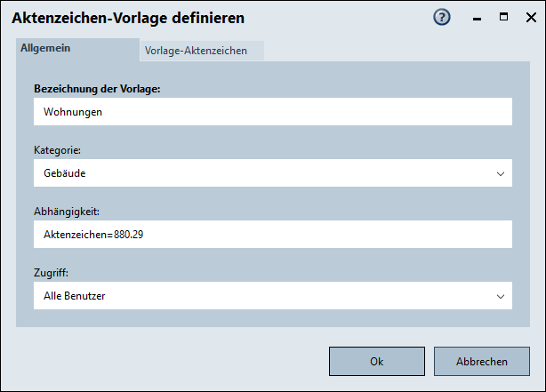
Task: Expand the Zugriff dropdown chevron arrow
Action: coord(501,296)
